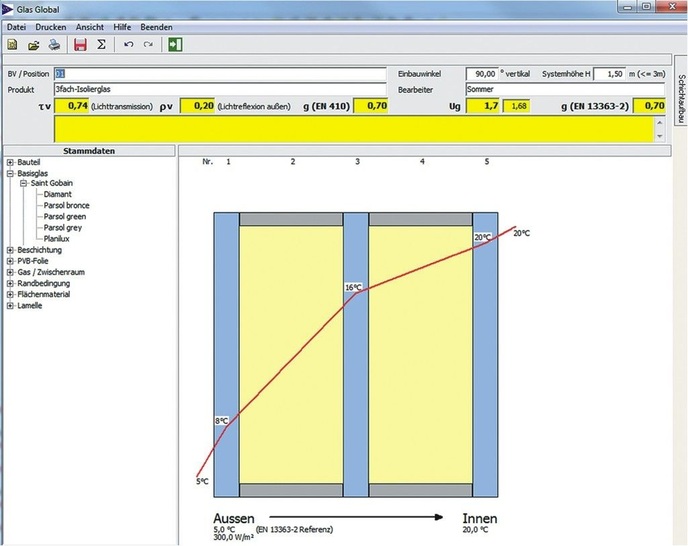Expand the Gas / Zwischenraum node

click(10, 272)
